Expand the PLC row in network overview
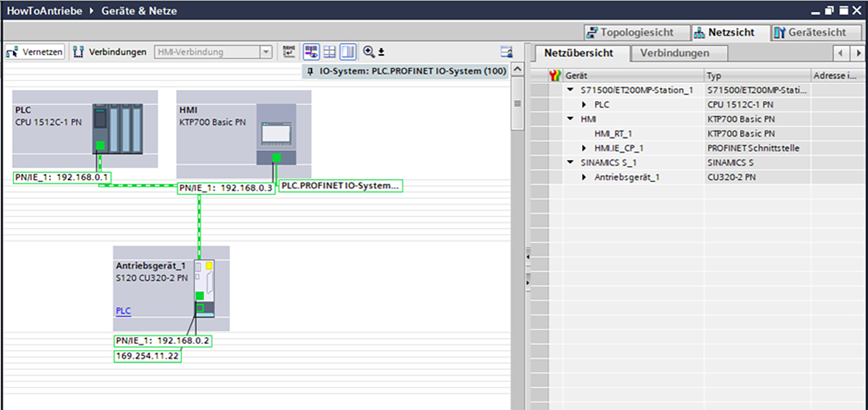Viewport: 868px width, 410px height. coord(584,105)
